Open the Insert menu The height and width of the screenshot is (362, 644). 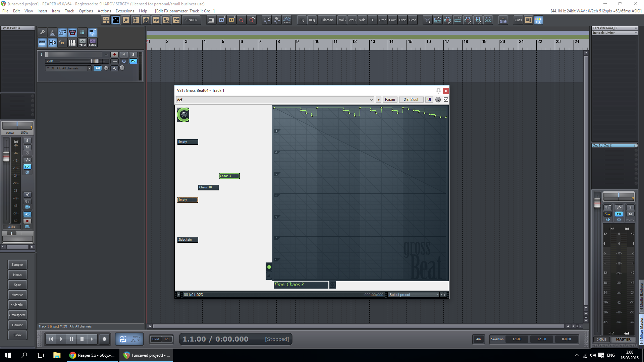click(x=42, y=11)
